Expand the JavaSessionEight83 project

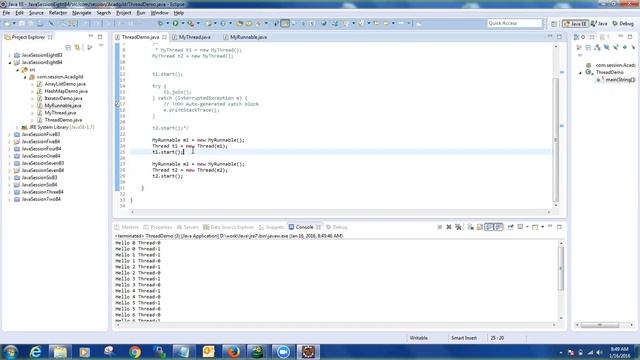[10, 55]
